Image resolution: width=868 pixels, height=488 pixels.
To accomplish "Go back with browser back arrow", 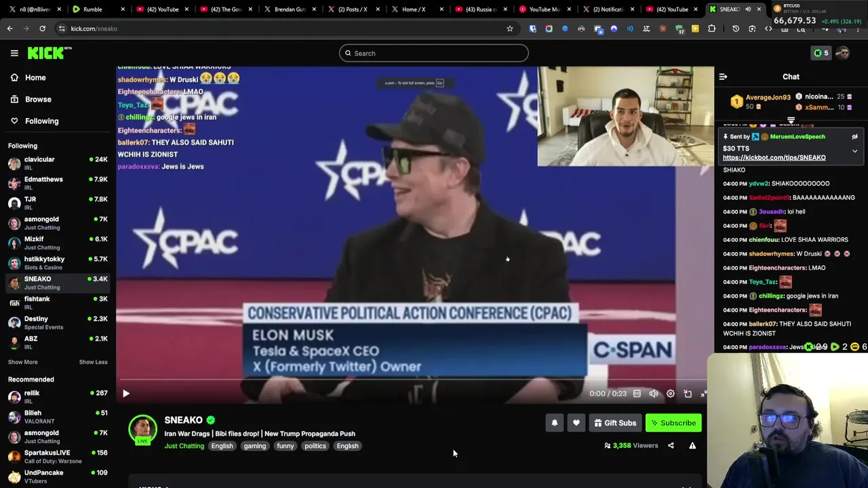I will click(x=9, y=28).
